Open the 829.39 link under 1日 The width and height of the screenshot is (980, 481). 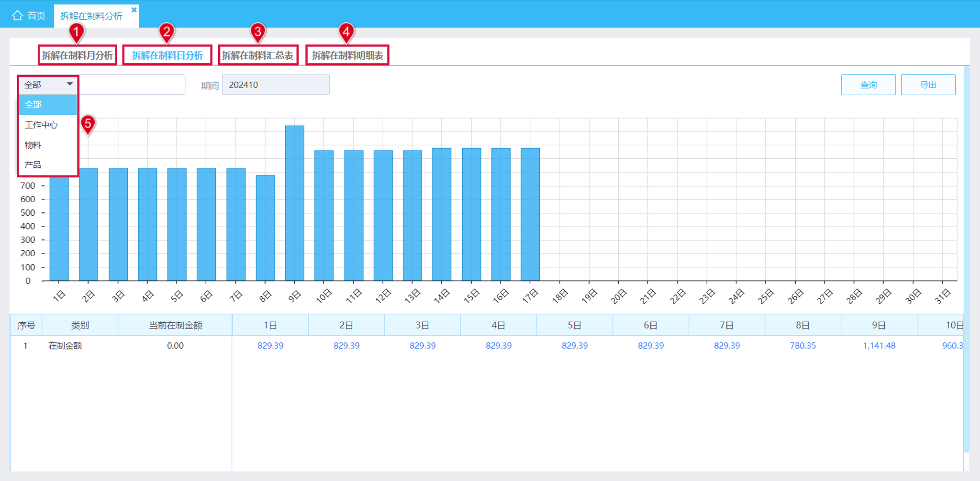tap(270, 346)
